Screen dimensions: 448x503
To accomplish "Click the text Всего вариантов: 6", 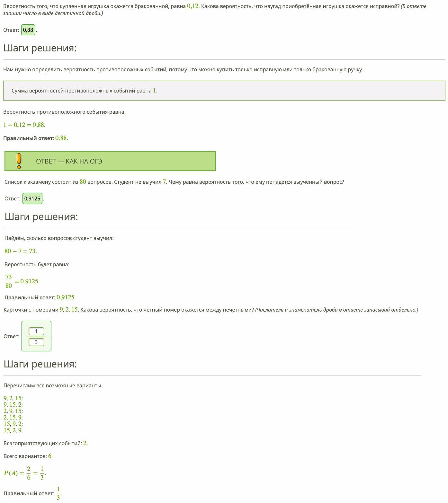I will click(28, 456).
